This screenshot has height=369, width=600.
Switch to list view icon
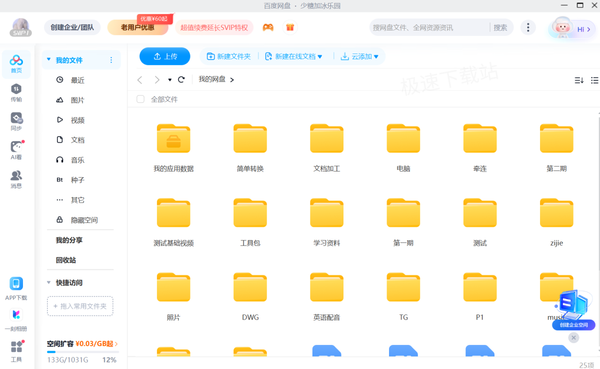tap(594, 80)
